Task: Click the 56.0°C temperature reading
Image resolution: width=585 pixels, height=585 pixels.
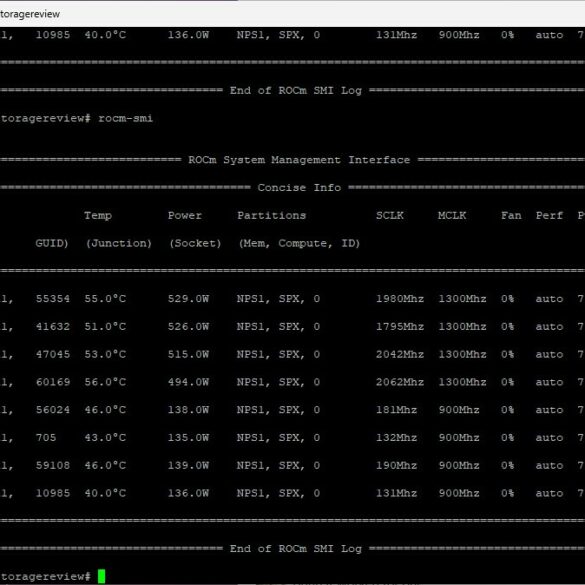Action: (x=105, y=382)
